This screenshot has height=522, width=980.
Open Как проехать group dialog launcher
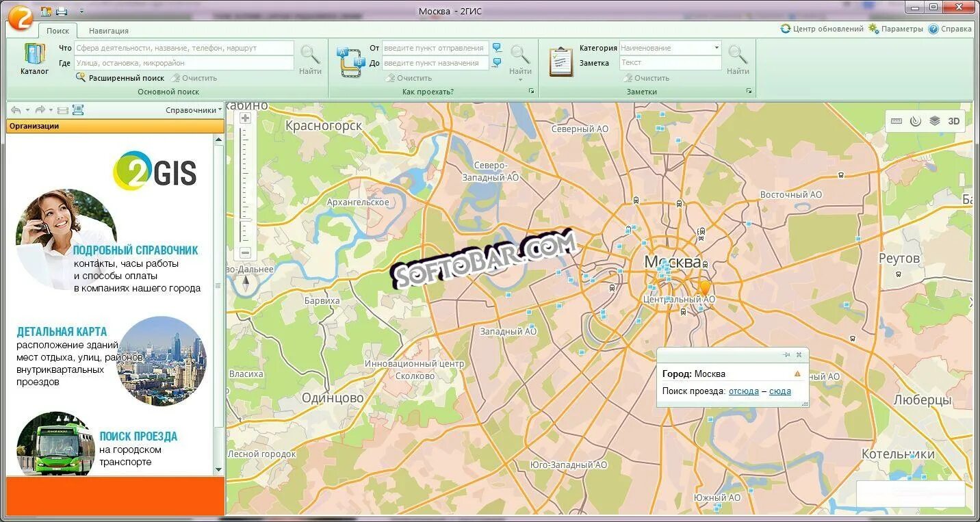(x=531, y=91)
